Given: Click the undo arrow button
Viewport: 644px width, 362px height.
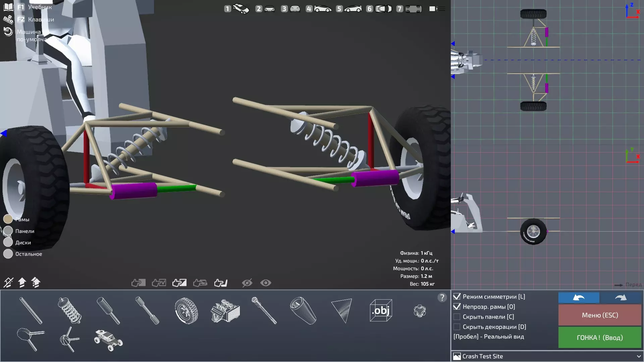Looking at the screenshot, I should pos(579,298).
